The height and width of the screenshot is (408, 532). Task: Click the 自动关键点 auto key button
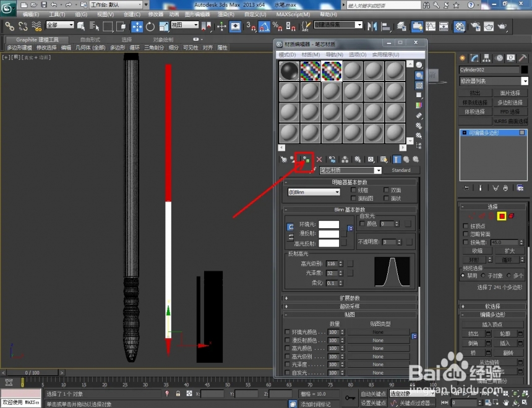373,394
